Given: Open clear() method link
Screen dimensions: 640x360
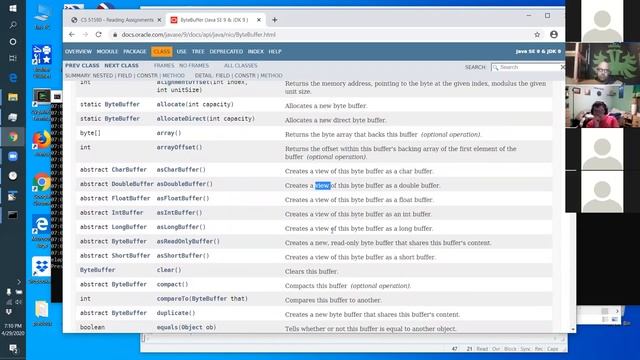Looking at the screenshot, I should tap(169, 270).
